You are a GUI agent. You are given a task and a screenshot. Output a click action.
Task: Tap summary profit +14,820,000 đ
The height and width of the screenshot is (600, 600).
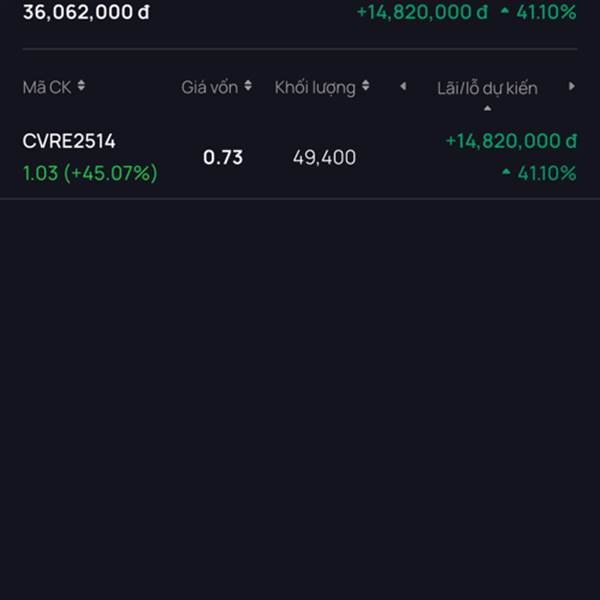click(x=422, y=12)
